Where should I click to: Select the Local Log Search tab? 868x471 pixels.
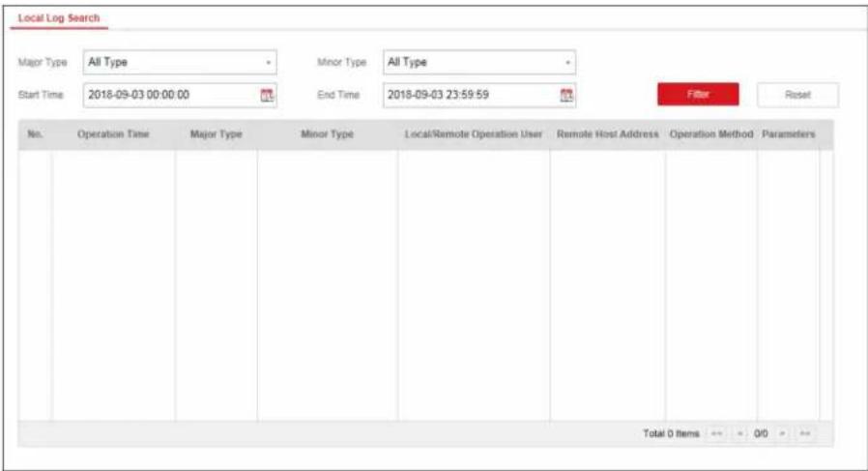coord(59,17)
